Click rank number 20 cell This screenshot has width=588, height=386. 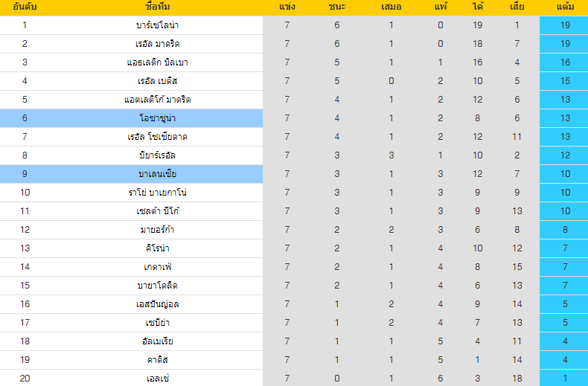[x=25, y=378]
